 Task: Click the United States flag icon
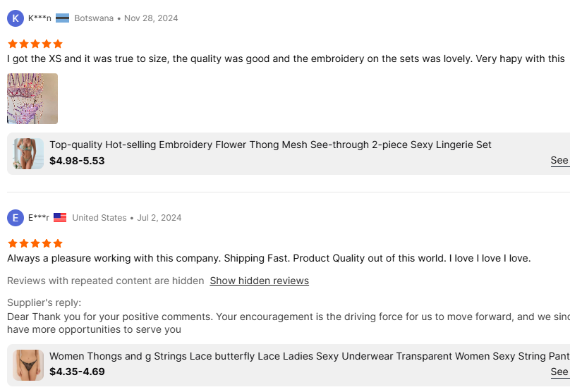60,218
